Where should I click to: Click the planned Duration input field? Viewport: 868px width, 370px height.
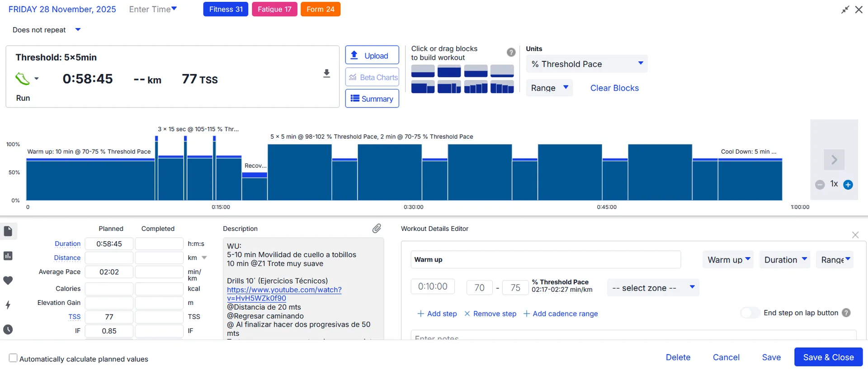pos(109,244)
